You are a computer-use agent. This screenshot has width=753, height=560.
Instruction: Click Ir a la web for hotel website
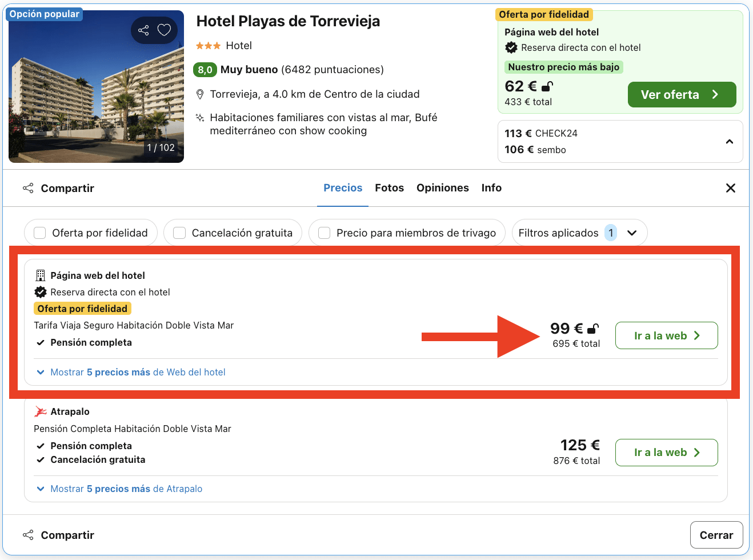pyautogui.click(x=666, y=335)
